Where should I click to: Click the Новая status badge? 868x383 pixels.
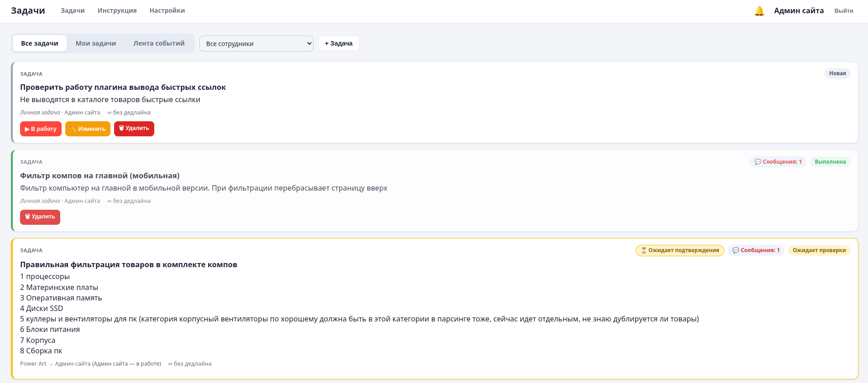(837, 73)
